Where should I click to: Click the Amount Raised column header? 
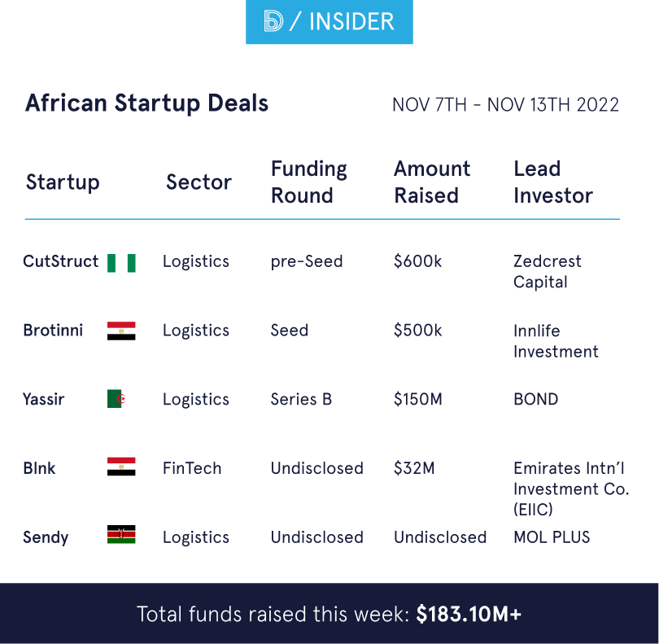tap(432, 182)
